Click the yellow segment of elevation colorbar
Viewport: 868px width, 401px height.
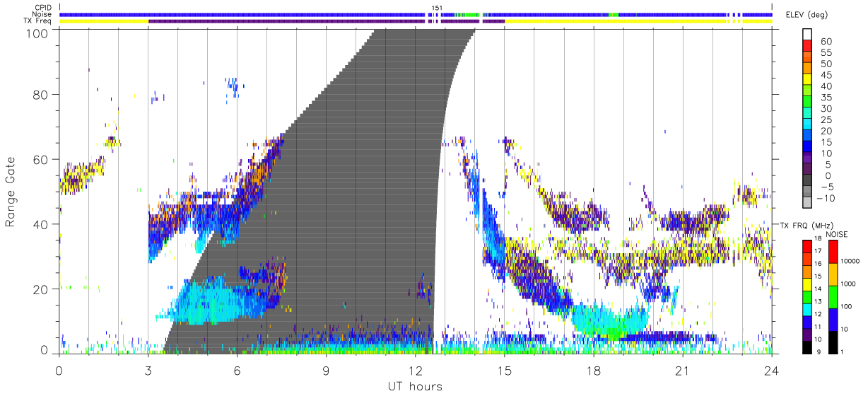(809, 80)
